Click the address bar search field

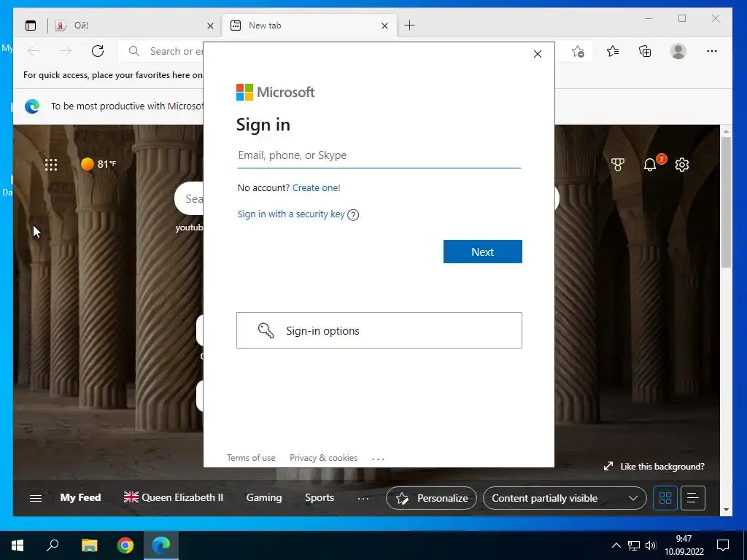tap(162, 51)
